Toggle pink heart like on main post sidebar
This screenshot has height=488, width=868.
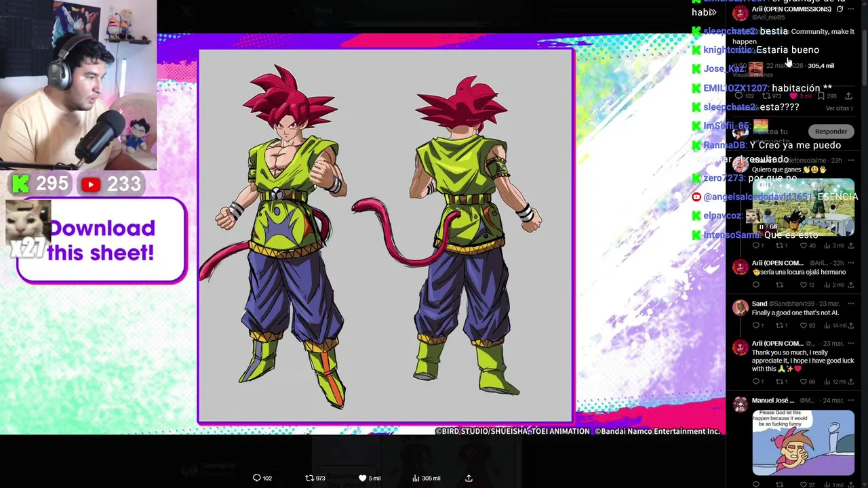tap(794, 96)
